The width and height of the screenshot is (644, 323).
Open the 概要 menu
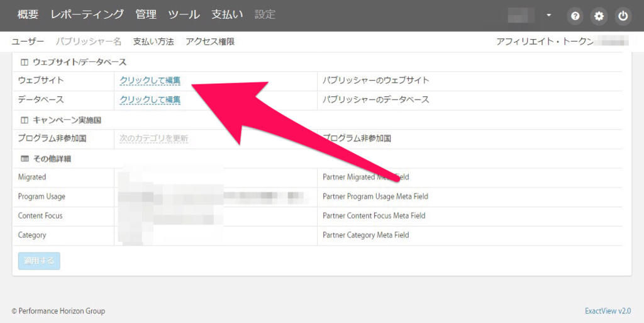28,14
